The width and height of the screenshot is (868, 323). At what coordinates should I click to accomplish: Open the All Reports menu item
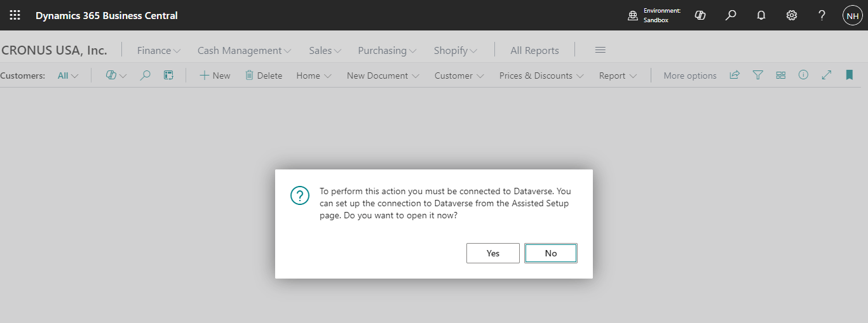pyautogui.click(x=534, y=51)
